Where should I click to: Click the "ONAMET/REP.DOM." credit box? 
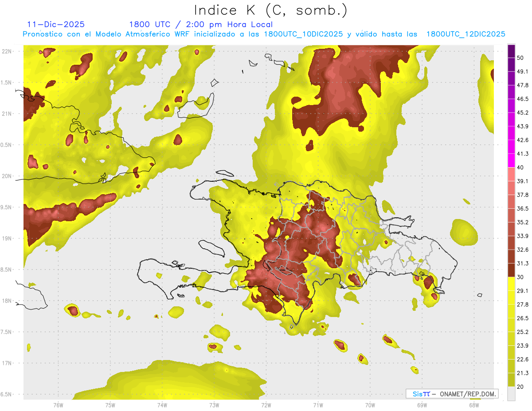(x=452, y=394)
